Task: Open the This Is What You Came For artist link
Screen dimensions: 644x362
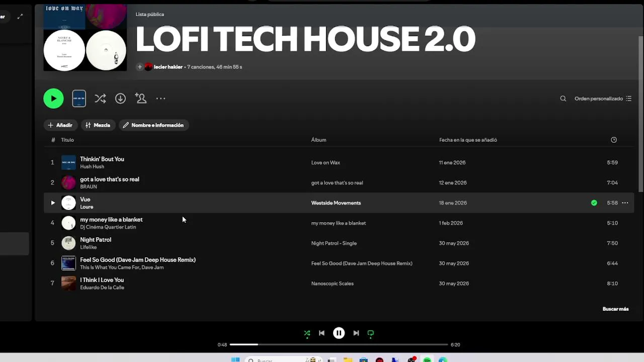Action: [109, 267]
